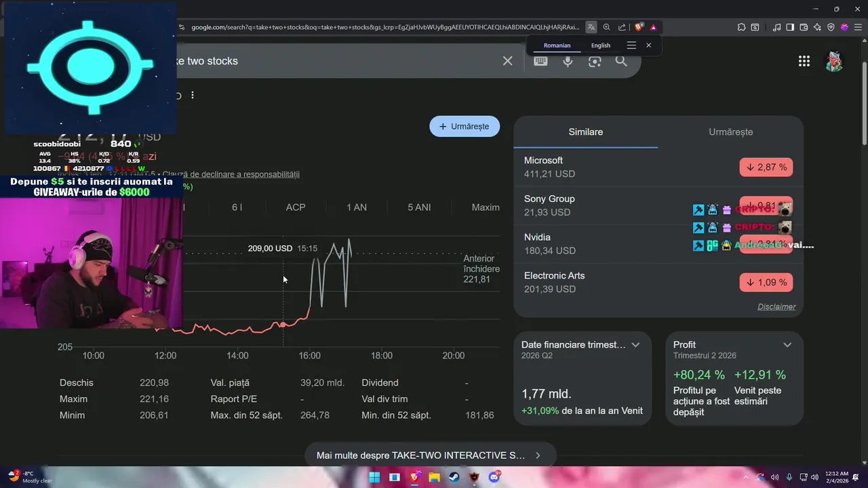Toggle the browser sidebar panel icon
This screenshot has height=488, width=868.
[x=790, y=27]
